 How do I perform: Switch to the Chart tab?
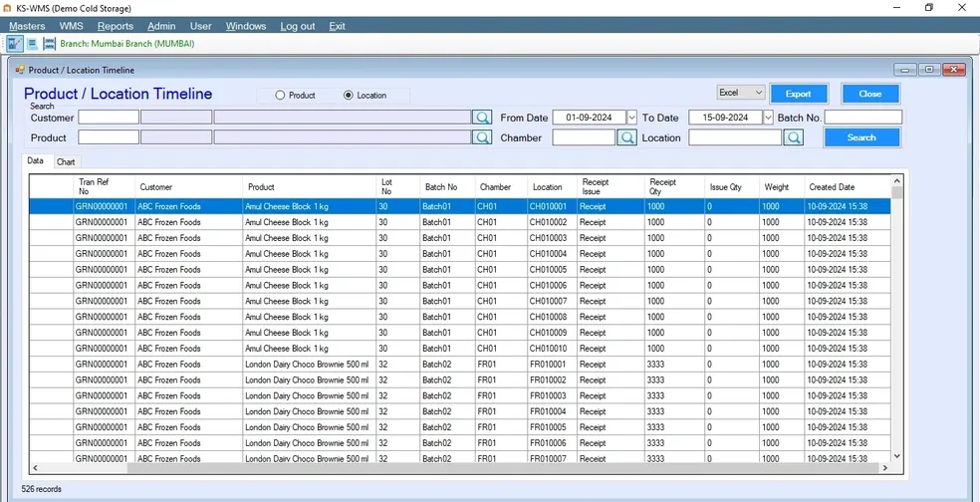pos(66,162)
